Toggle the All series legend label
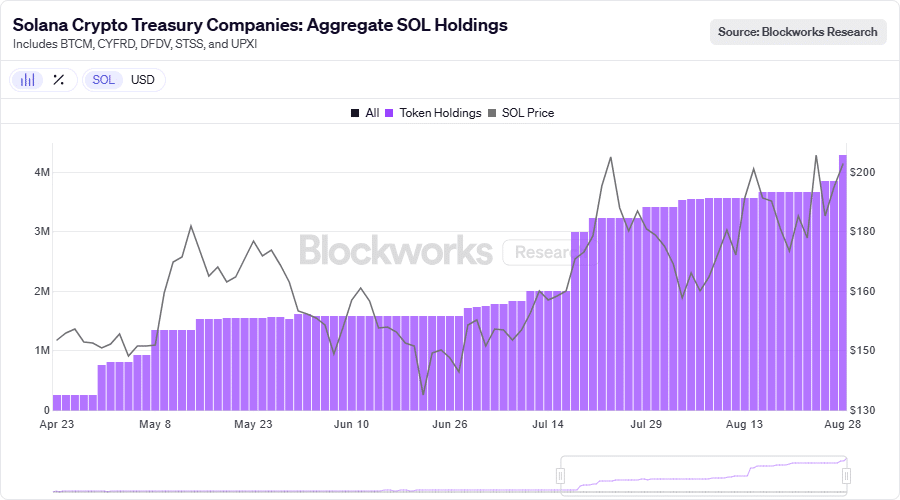Viewport: 900px width, 500px height. click(x=372, y=113)
